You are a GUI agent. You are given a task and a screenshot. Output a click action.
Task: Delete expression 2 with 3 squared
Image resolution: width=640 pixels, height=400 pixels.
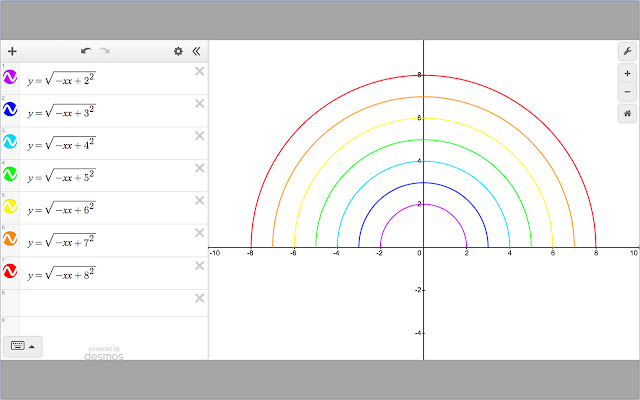click(200, 104)
